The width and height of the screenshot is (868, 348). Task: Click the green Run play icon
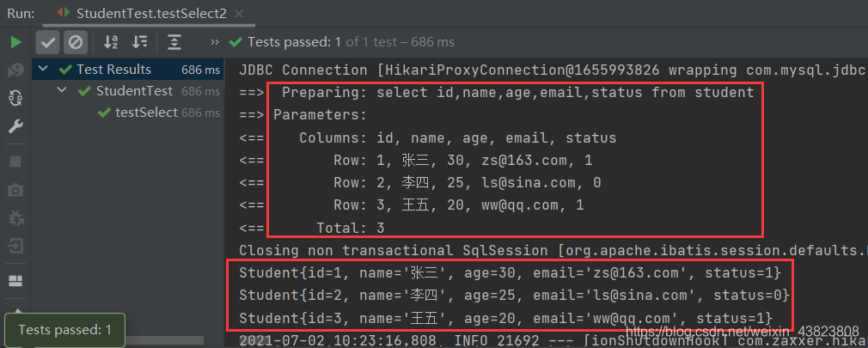[15, 42]
